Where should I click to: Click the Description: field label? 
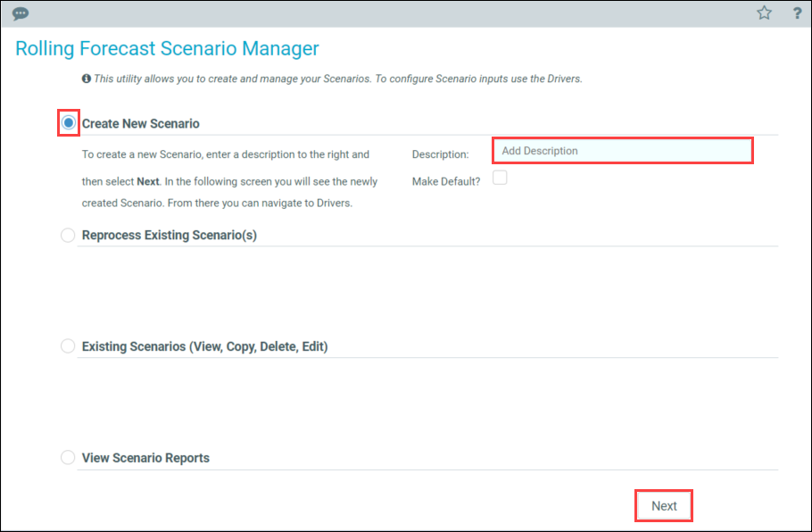(x=440, y=154)
